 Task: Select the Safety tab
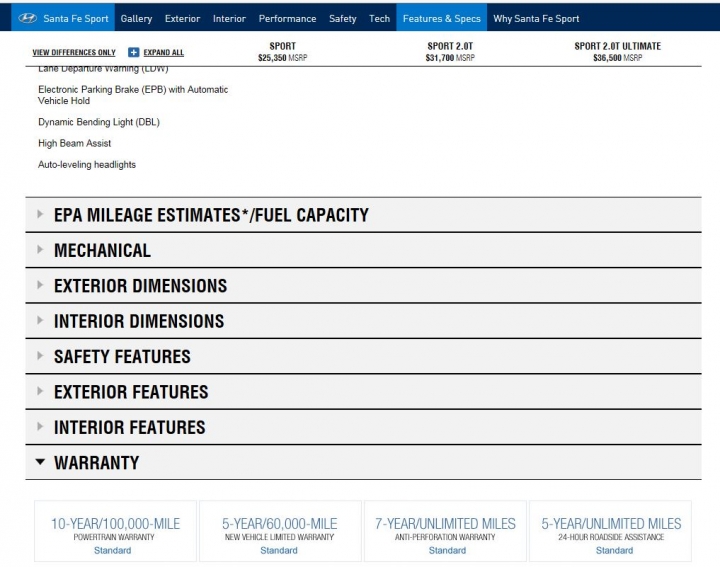point(343,18)
